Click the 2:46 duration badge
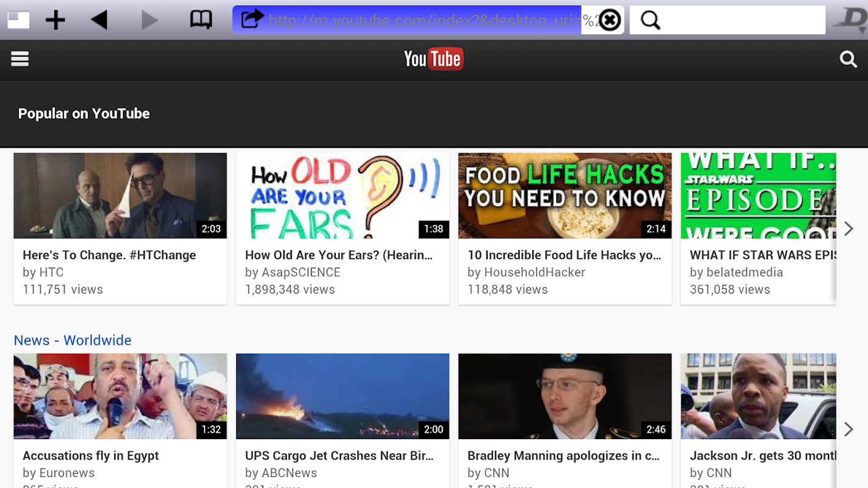868x488 pixels. pyautogui.click(x=656, y=429)
